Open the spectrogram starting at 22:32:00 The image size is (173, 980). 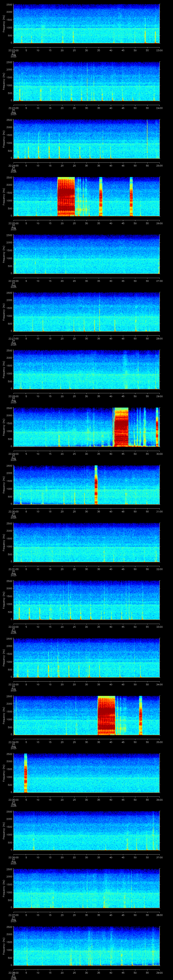point(87,600)
